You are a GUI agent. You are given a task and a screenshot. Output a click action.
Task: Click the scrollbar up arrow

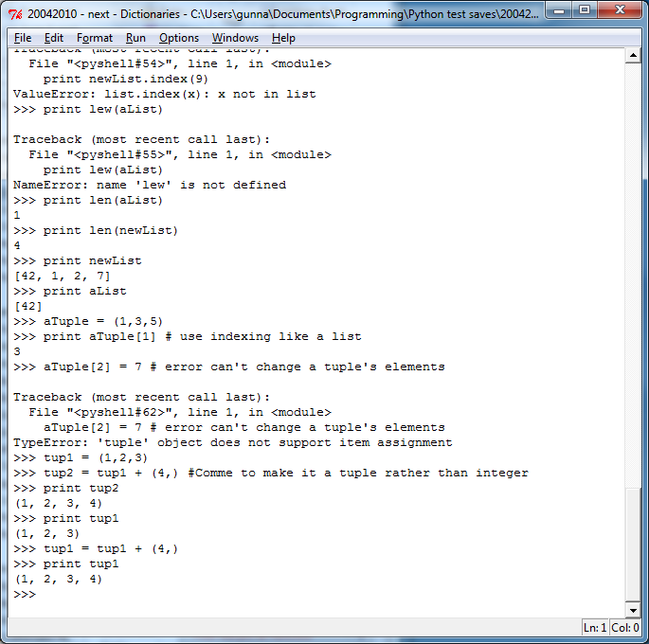(x=633, y=56)
